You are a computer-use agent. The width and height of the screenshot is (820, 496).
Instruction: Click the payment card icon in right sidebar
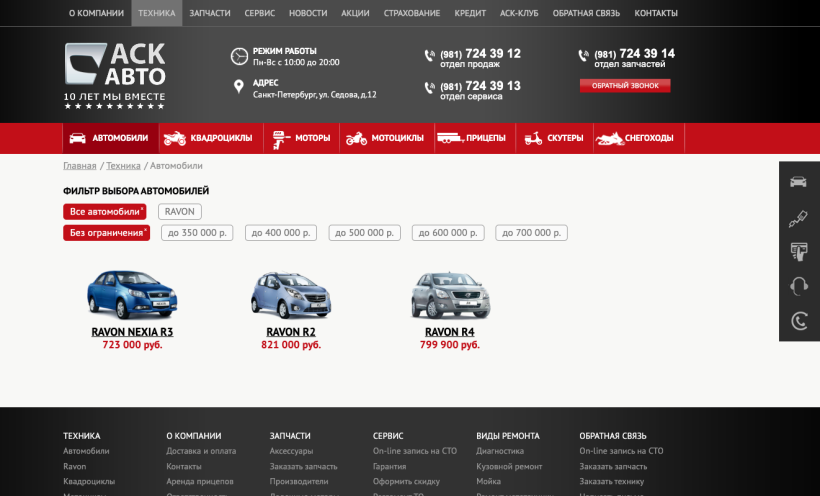click(x=799, y=252)
